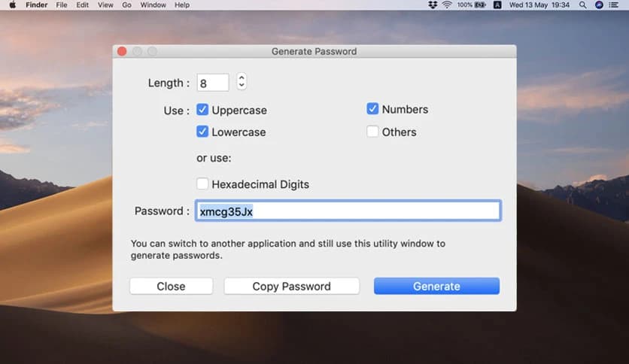Image resolution: width=629 pixels, height=364 pixels.
Task: Click the Close button
Action: 171,286
